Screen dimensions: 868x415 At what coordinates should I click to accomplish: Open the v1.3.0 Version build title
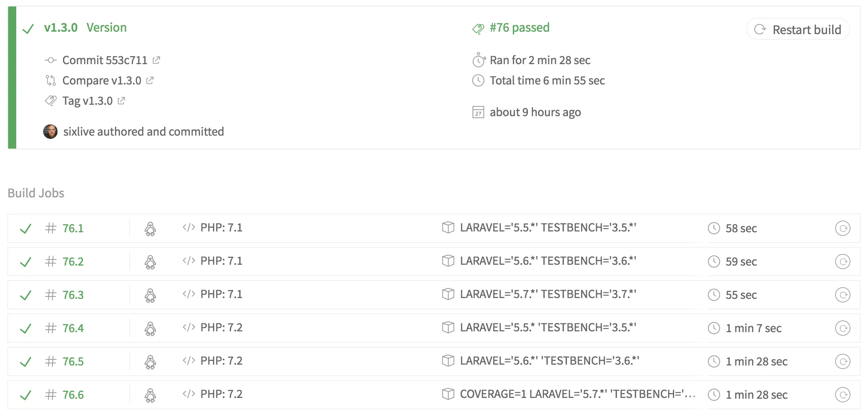click(85, 28)
